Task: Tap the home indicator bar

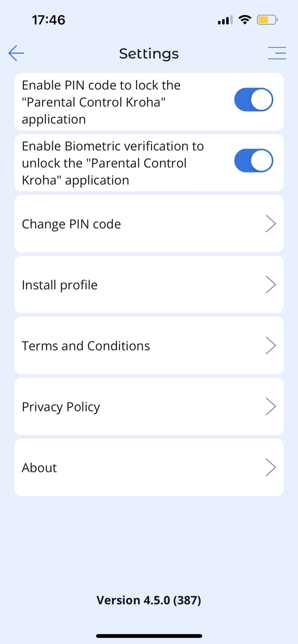Action: [149, 636]
